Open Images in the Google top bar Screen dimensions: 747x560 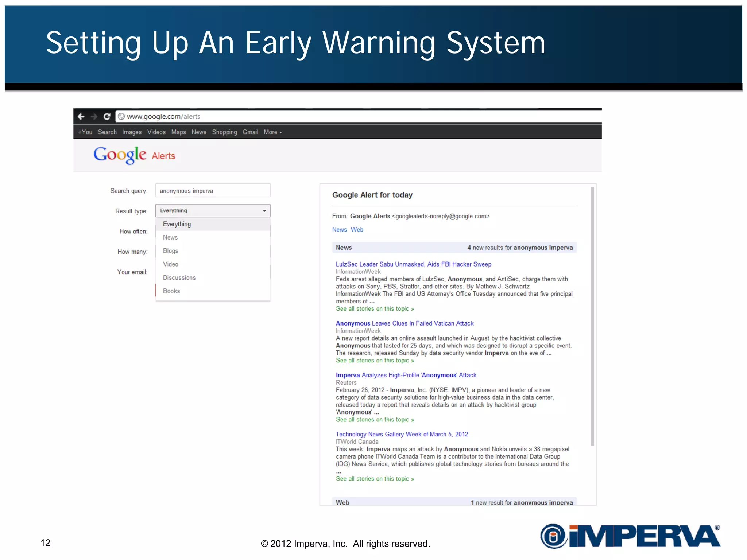click(x=132, y=132)
